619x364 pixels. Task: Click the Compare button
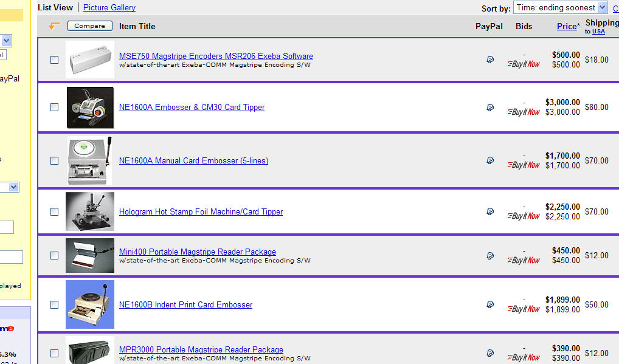click(90, 26)
